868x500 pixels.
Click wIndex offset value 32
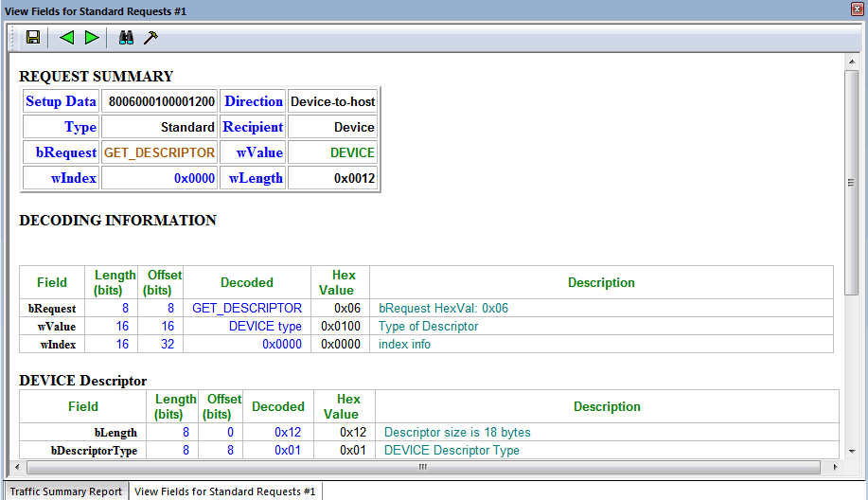pos(168,345)
